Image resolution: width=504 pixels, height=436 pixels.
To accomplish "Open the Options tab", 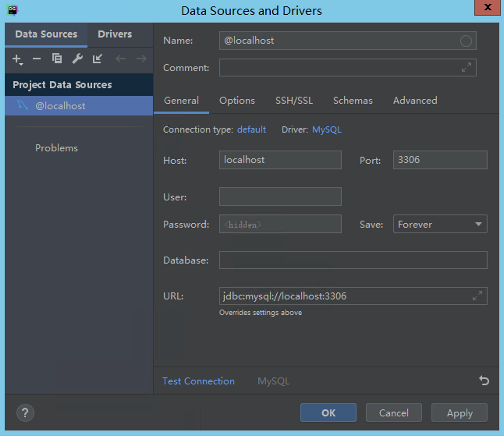I will 237,101.
